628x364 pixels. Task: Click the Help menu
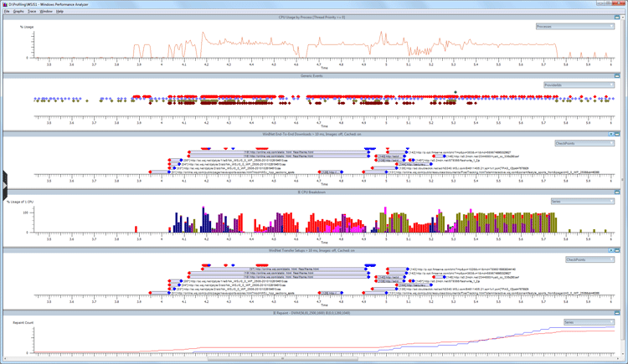coord(59,11)
